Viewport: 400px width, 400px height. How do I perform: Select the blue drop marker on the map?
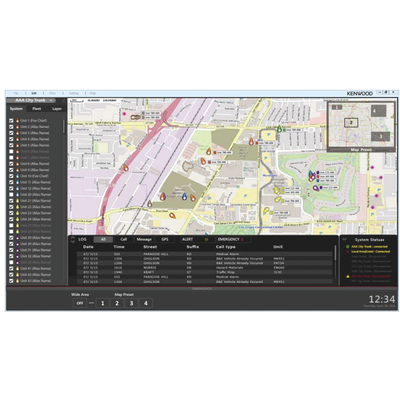click(184, 196)
